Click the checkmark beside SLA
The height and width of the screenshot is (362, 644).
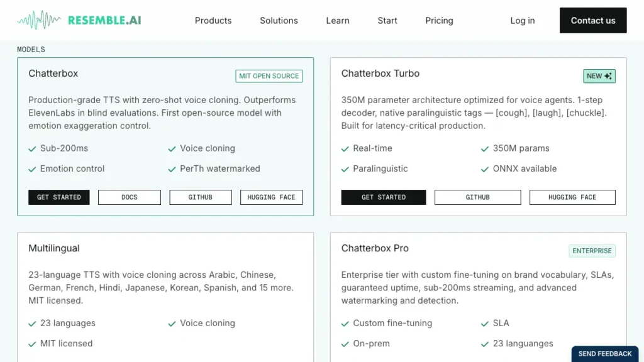pos(485,324)
